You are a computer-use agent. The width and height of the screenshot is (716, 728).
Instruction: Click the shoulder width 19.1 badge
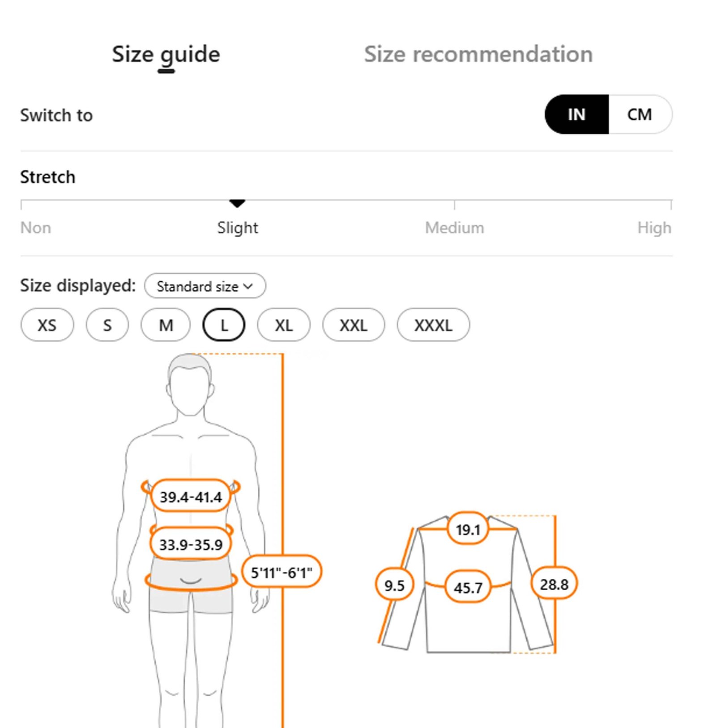click(x=468, y=530)
